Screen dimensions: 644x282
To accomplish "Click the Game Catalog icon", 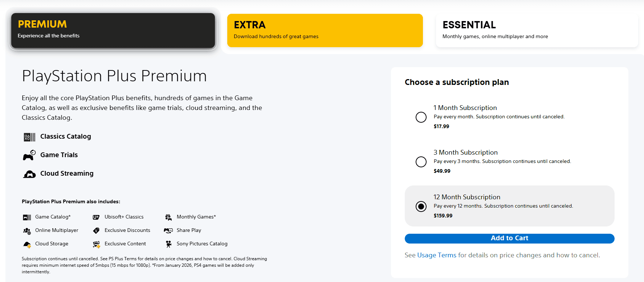I will pyautogui.click(x=27, y=217).
